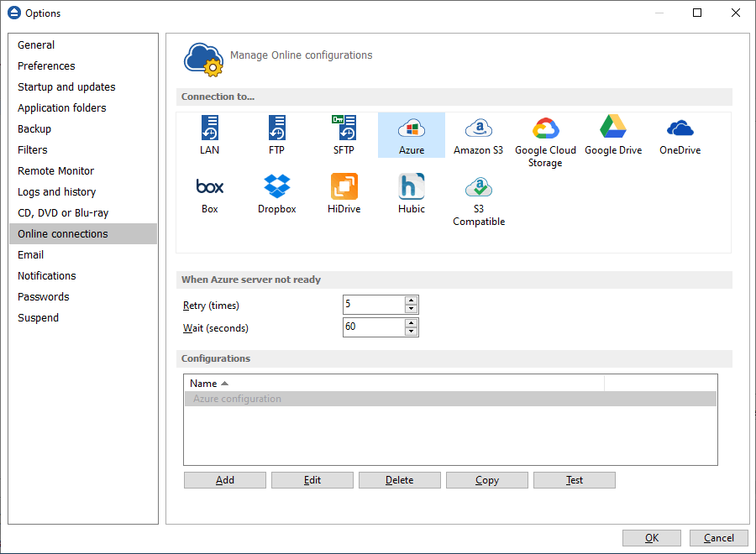756x554 pixels.
Task: Confirm options with OK button
Action: point(651,538)
